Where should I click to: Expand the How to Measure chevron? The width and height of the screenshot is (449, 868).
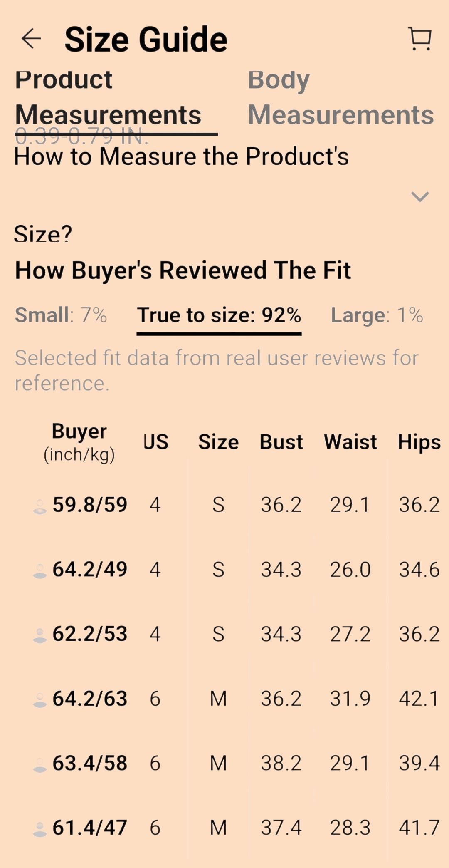[420, 196]
